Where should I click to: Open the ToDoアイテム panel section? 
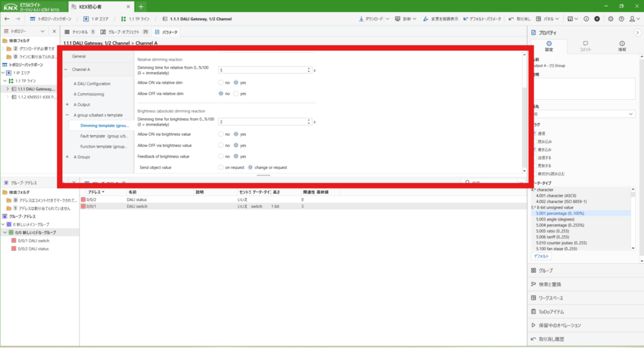click(x=553, y=312)
